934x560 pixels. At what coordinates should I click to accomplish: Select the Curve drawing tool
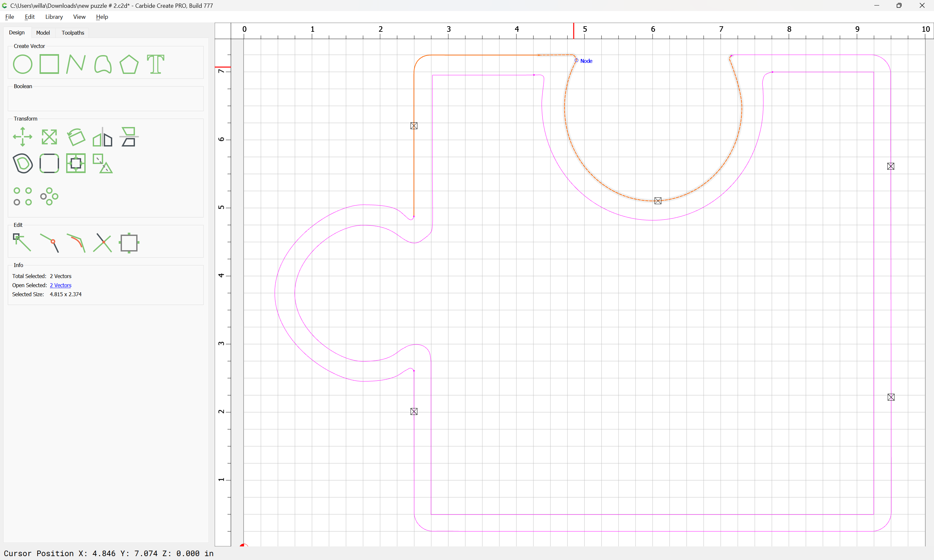click(x=103, y=64)
